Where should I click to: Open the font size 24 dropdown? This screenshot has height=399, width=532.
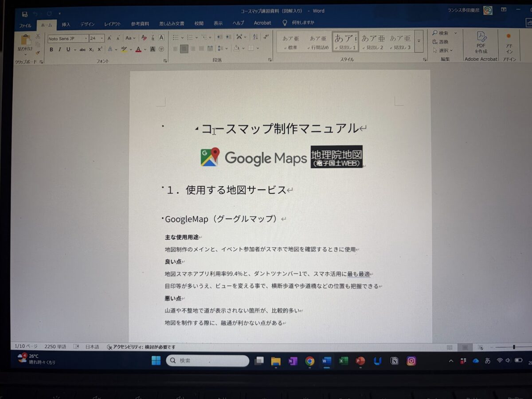(x=102, y=39)
